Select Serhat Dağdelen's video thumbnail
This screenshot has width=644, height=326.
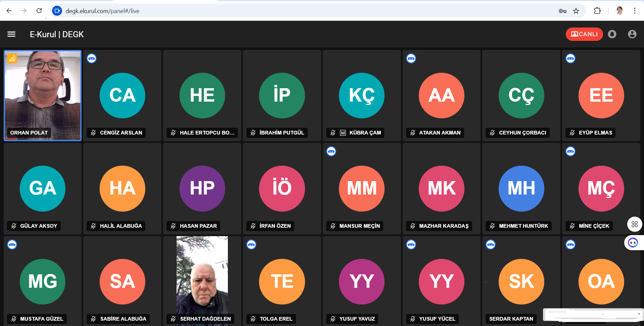(202, 275)
